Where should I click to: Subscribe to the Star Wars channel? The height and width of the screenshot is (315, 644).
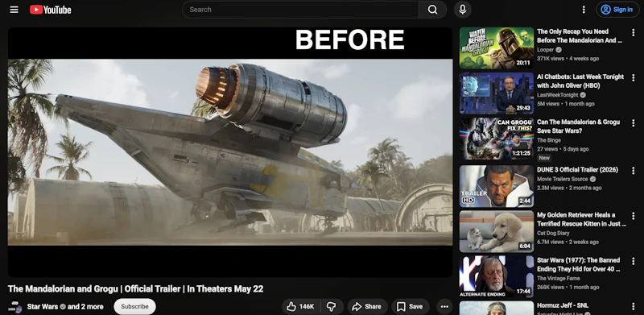[134, 306]
